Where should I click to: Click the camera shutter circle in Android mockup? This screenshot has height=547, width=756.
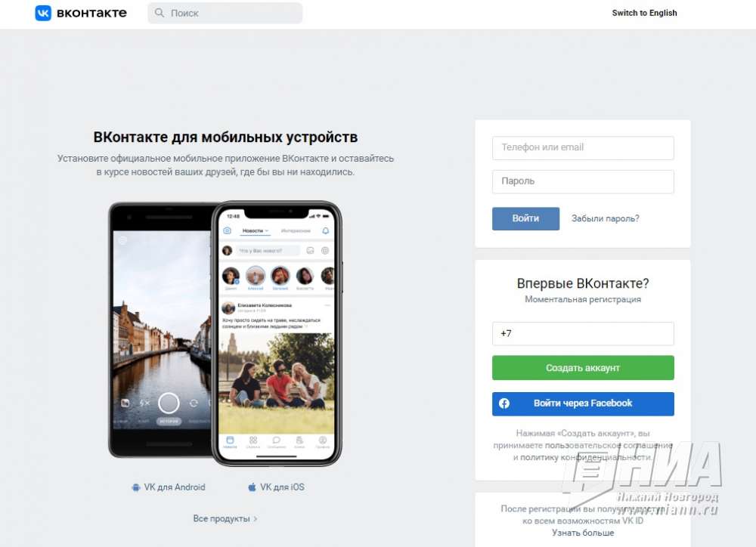[x=169, y=403]
